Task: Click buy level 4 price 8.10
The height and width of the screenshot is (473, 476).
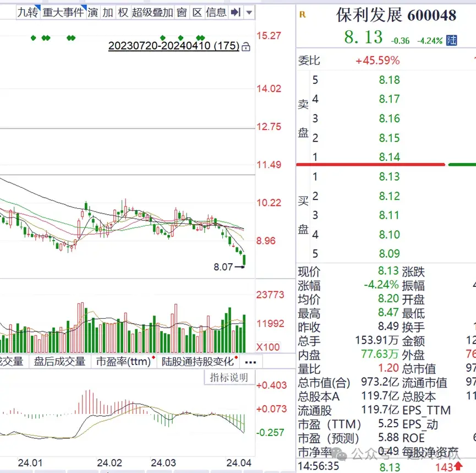Action: pos(389,235)
